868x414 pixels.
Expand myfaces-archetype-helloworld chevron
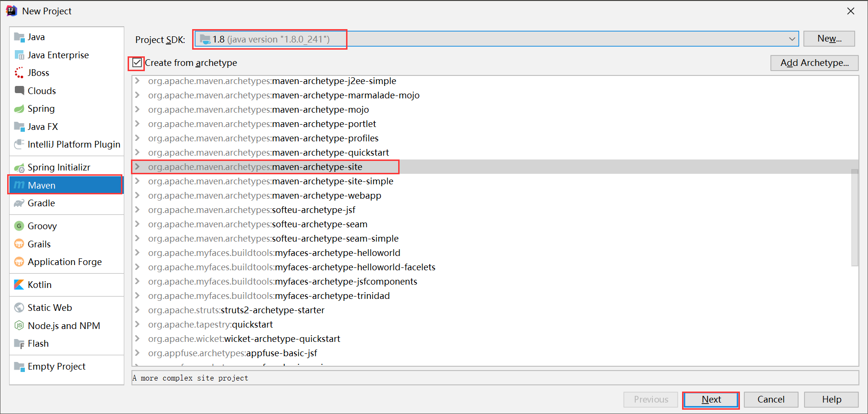coord(138,253)
